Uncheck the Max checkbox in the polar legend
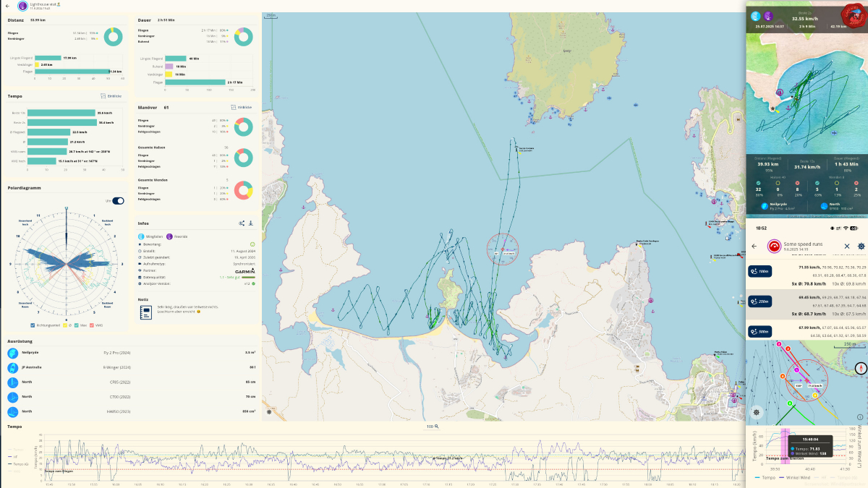 (77, 325)
